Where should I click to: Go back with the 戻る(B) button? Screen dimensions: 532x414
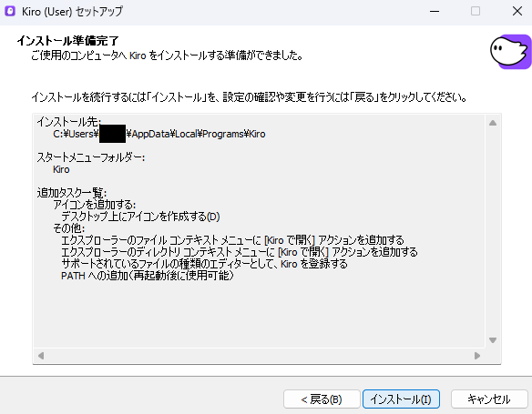(x=322, y=399)
